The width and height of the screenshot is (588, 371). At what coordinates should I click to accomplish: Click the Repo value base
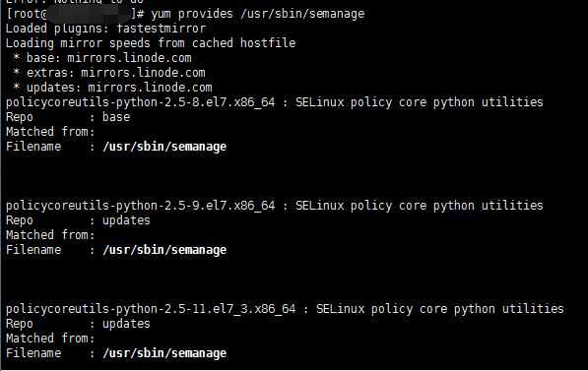(116, 117)
